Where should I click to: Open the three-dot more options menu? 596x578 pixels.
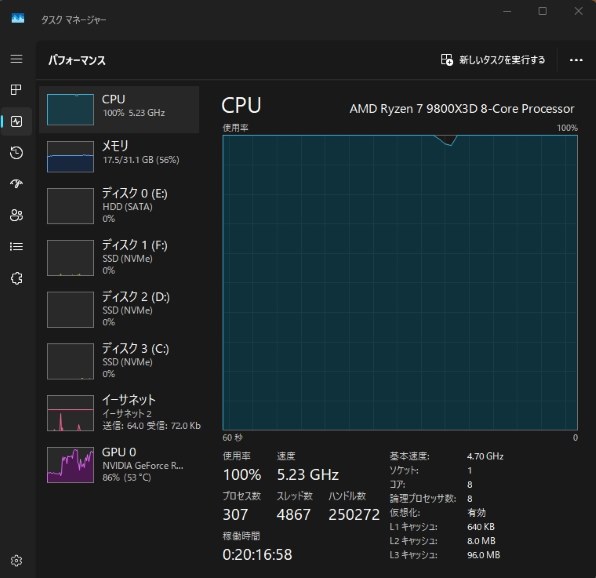point(576,60)
